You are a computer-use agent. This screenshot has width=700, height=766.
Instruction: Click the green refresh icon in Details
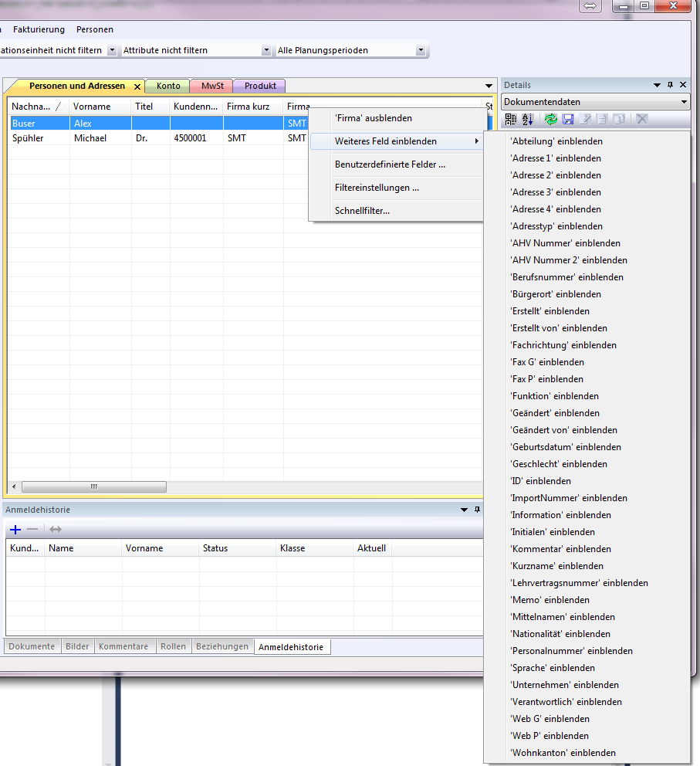(550, 119)
